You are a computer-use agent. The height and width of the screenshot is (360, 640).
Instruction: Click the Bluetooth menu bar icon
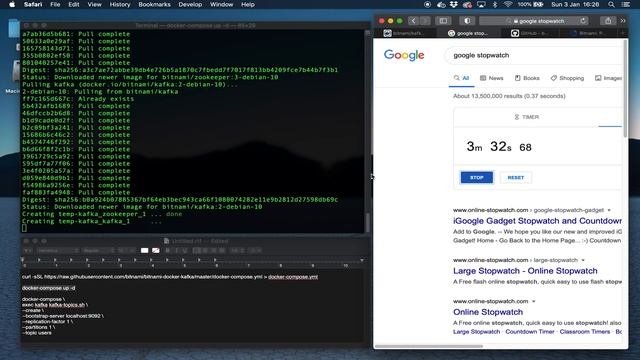pyautogui.click(x=495, y=4)
